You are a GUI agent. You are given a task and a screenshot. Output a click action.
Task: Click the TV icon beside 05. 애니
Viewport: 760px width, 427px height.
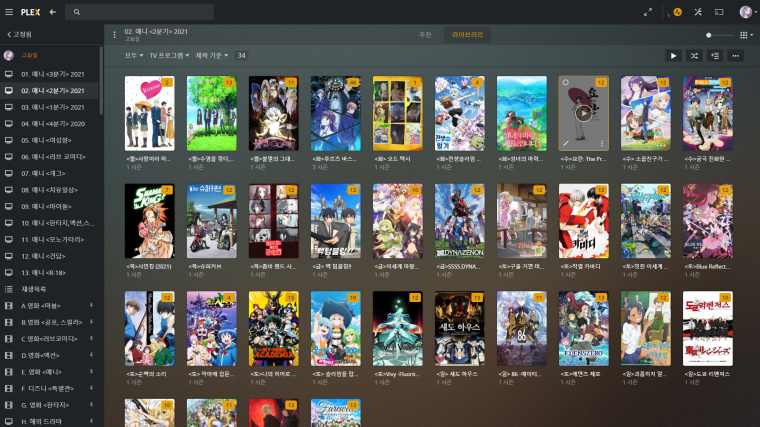click(x=9, y=140)
